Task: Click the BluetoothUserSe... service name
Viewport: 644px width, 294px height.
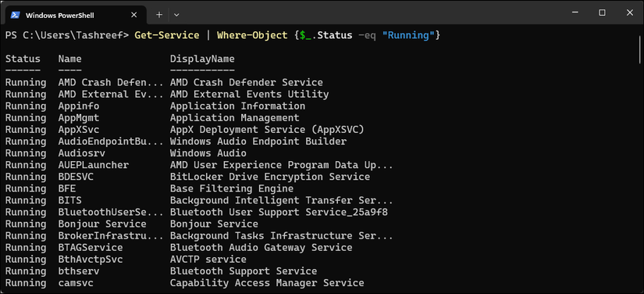Action: [111, 212]
